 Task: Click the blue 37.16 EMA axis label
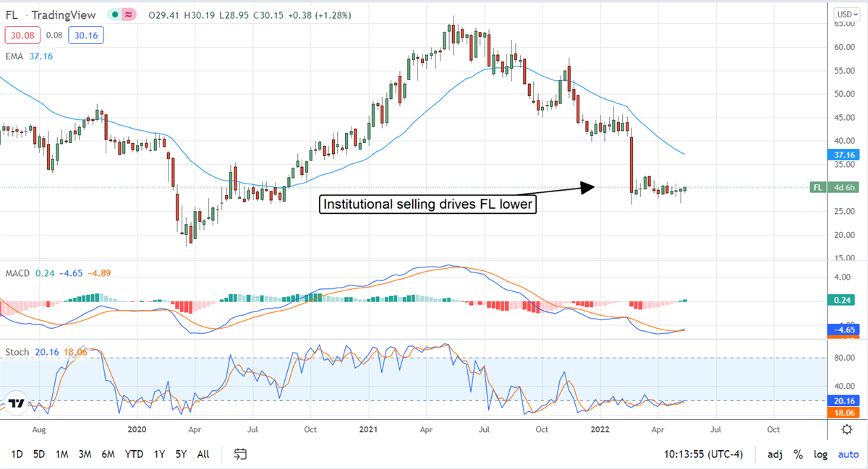tap(843, 155)
